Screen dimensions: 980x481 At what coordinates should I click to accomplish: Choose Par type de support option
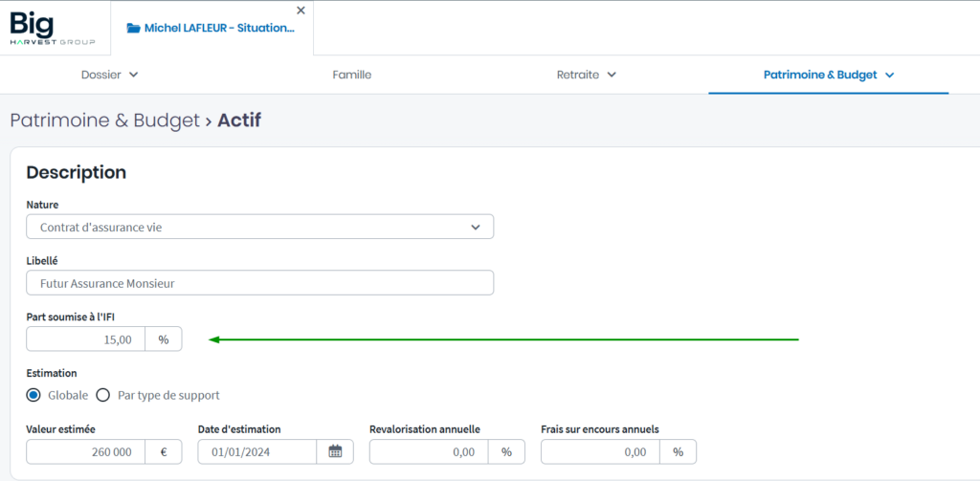click(103, 395)
